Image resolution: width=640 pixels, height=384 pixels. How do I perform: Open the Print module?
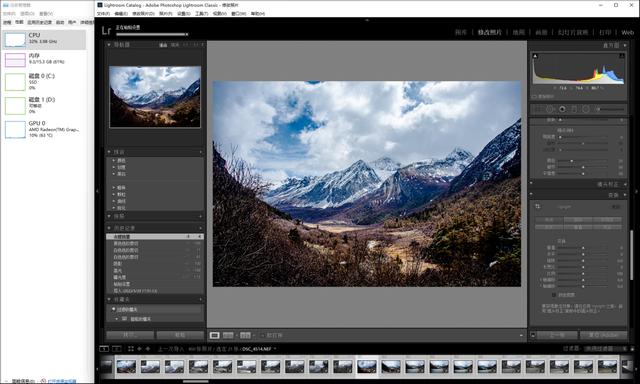pos(605,32)
